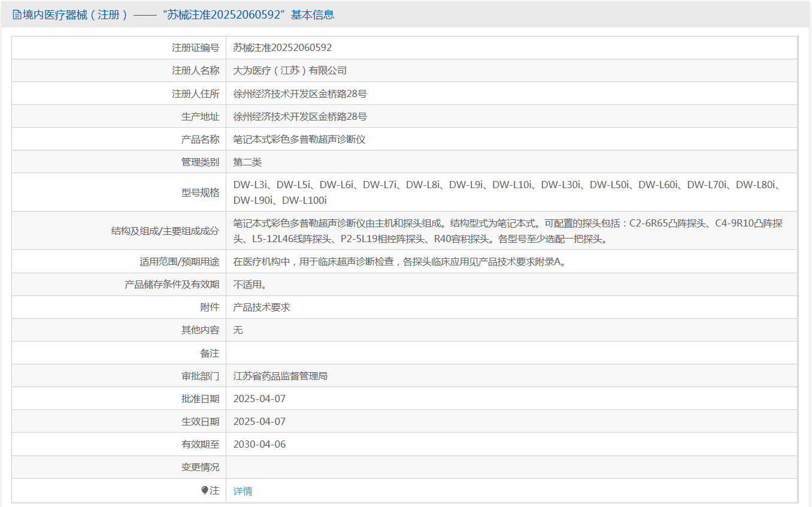Viewport: 812px width, 507px height.
Task: Select the 变更情况 label
Action: click(x=200, y=467)
